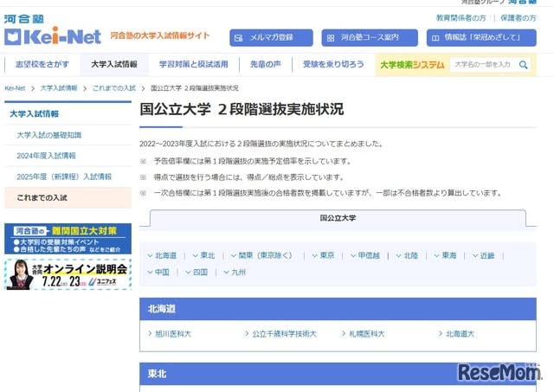Click the 情報誌 book icon
554x392 pixels.
(x=435, y=38)
